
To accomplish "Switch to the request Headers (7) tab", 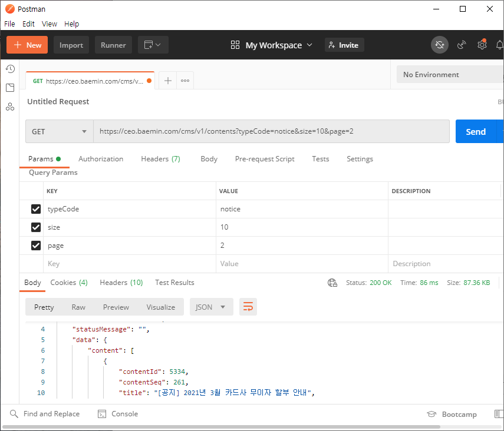I will [x=160, y=159].
